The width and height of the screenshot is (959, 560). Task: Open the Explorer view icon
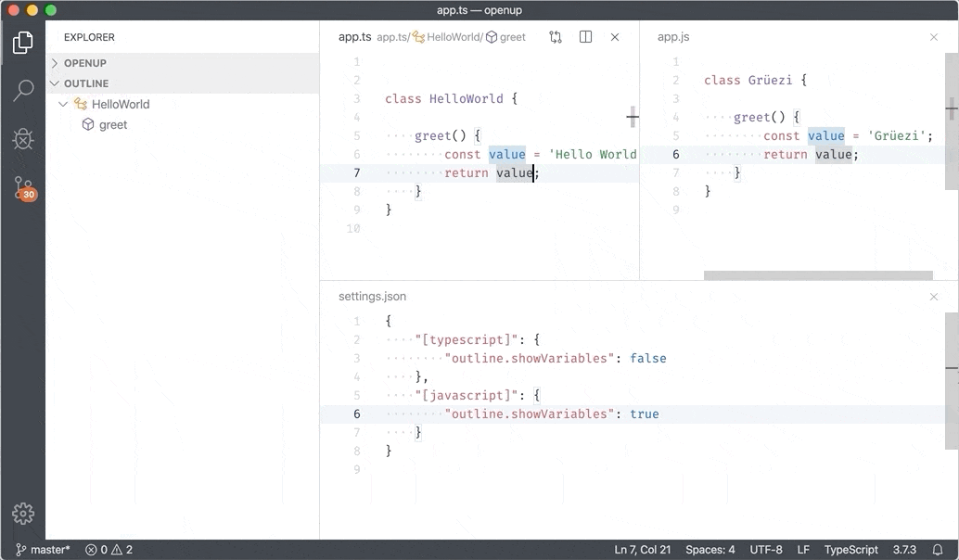23,41
